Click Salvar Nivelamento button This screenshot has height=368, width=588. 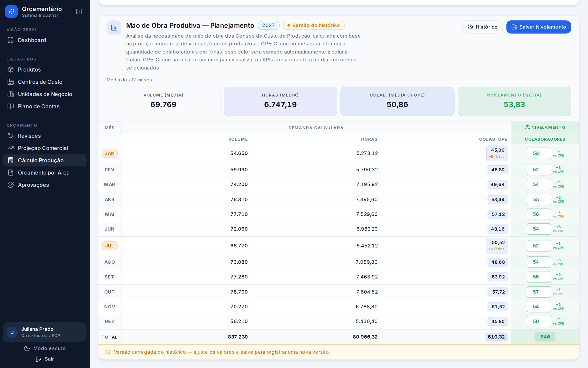tap(539, 27)
